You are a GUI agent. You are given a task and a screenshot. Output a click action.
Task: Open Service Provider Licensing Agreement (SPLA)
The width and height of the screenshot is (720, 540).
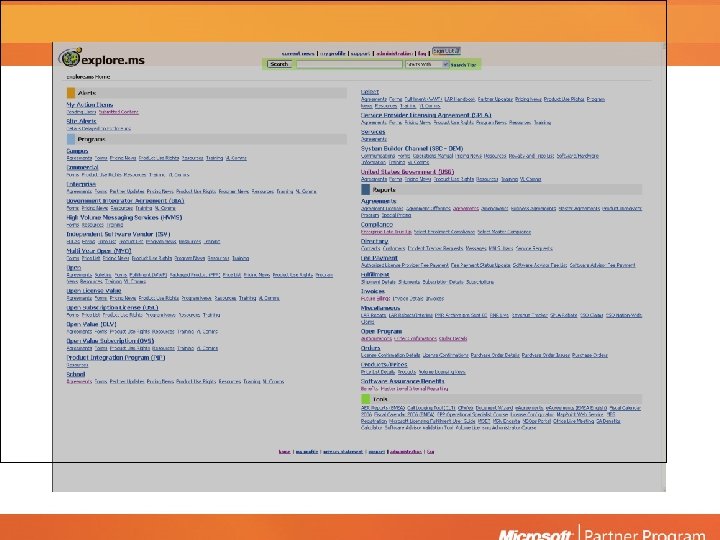point(426,115)
